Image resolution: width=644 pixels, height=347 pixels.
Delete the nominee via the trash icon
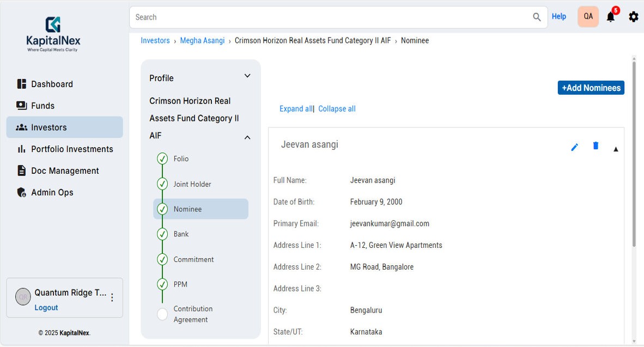coord(595,145)
